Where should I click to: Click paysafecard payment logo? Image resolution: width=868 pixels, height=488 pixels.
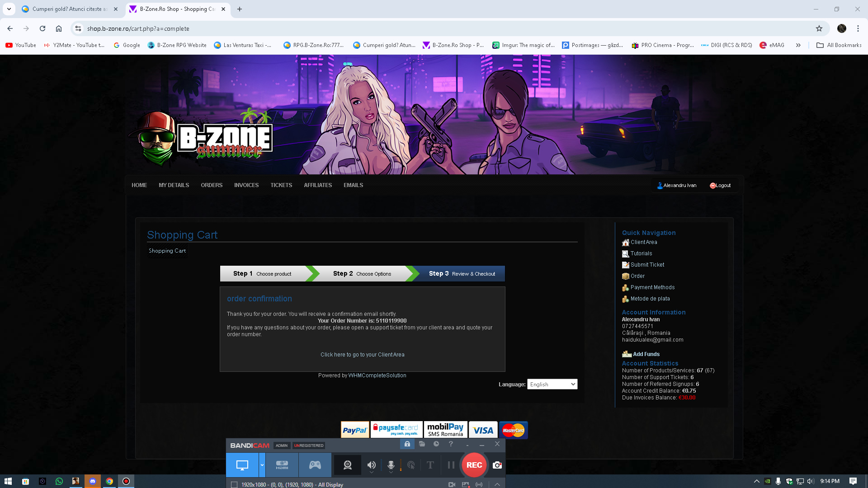(396, 430)
